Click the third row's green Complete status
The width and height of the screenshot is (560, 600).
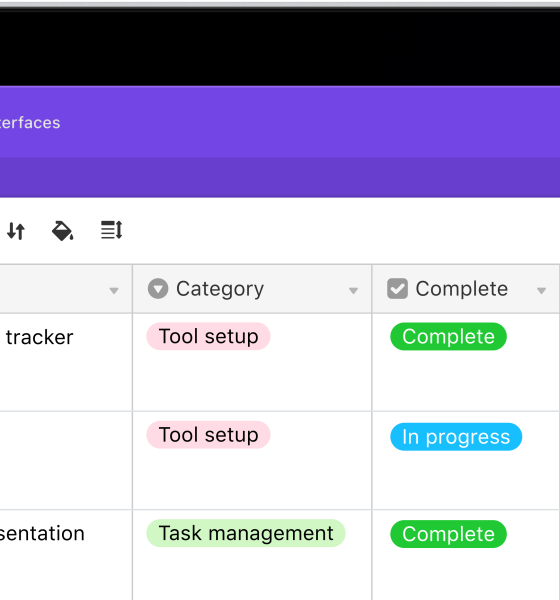[448, 534]
